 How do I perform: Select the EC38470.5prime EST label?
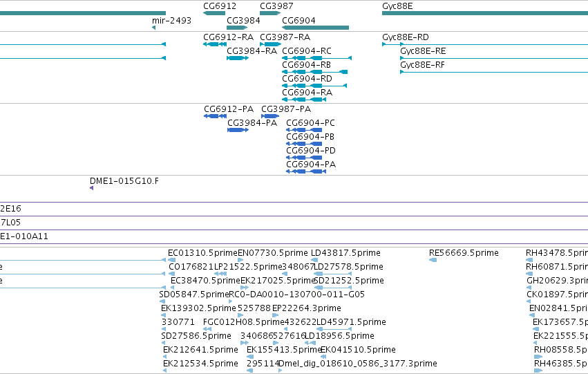(x=205, y=281)
